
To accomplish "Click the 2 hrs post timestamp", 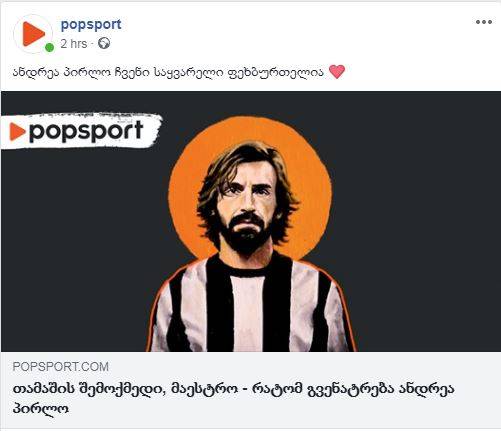I will 74,44.
